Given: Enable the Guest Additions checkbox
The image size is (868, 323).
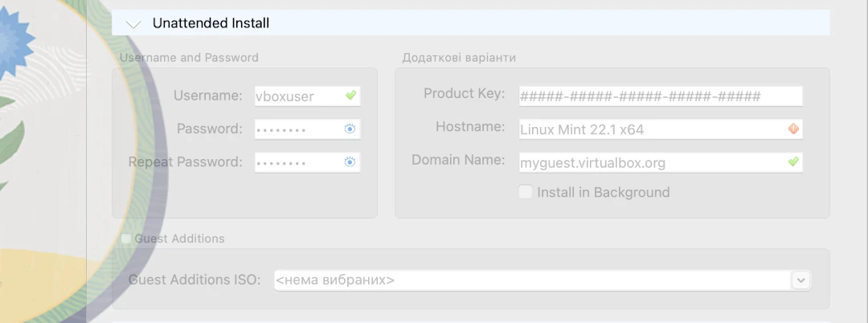Looking at the screenshot, I should [125, 239].
